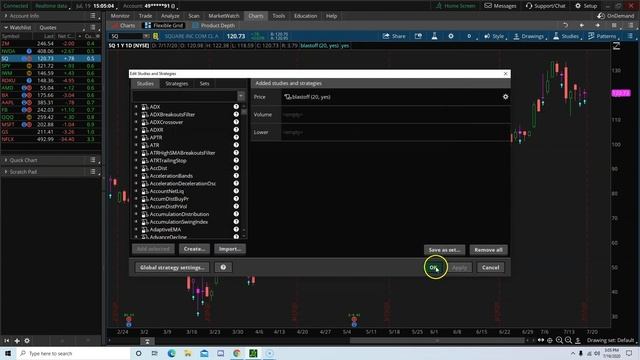Click the help question mark beside Global strategy settings
The width and height of the screenshot is (640, 360).
[223, 267]
